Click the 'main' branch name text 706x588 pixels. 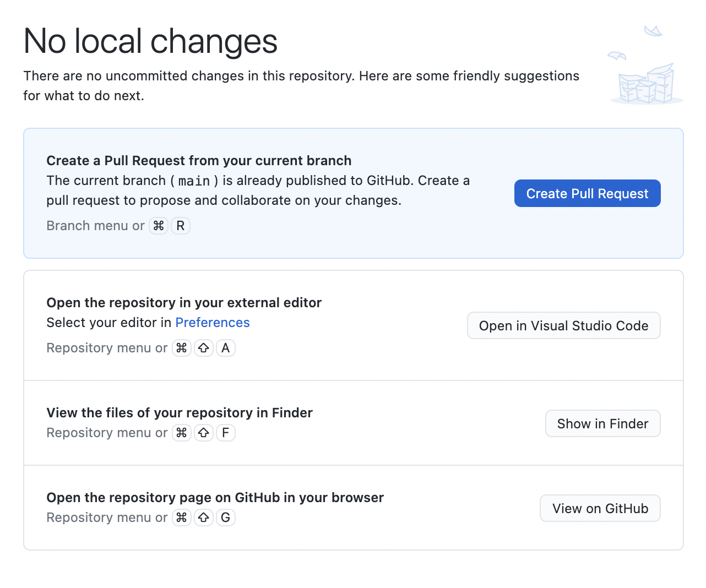194,181
